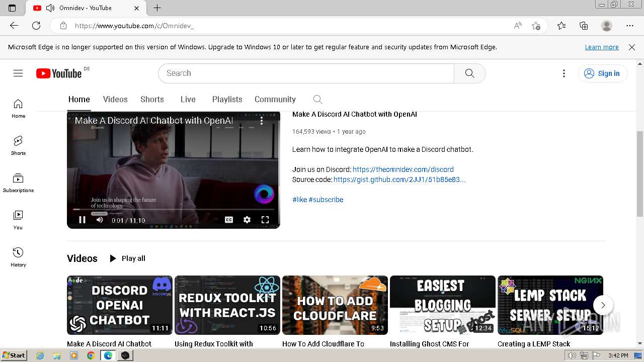This screenshot has height=362, width=644.
Task: Switch to the Community tab
Action: (x=275, y=99)
